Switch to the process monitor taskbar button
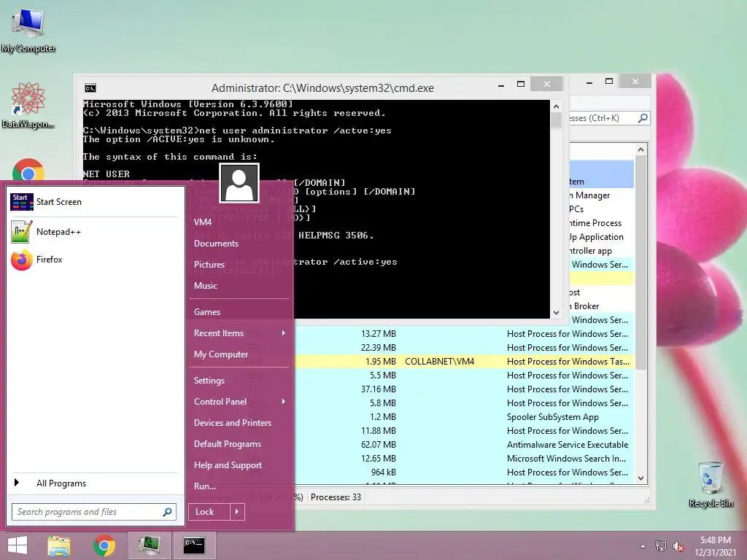 coord(149,545)
